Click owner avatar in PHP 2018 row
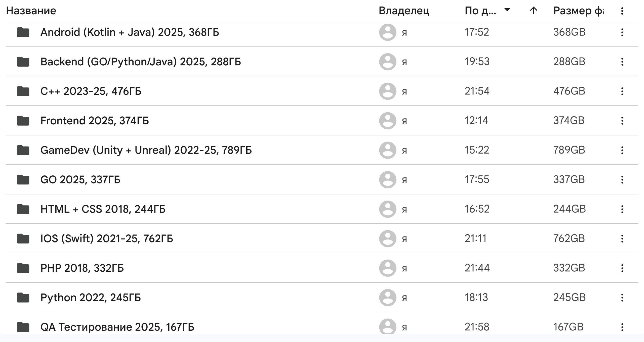The height and width of the screenshot is (342, 644). click(388, 268)
